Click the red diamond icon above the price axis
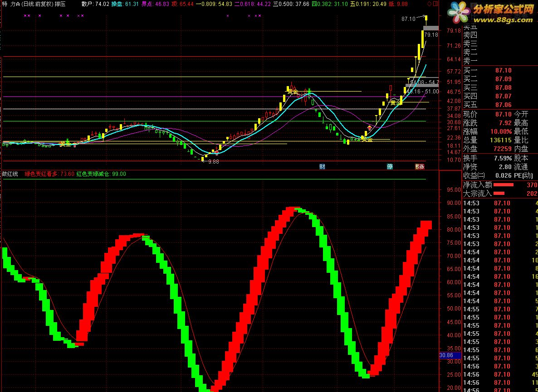Viewport: 538px width, 392px height. click(430, 4)
